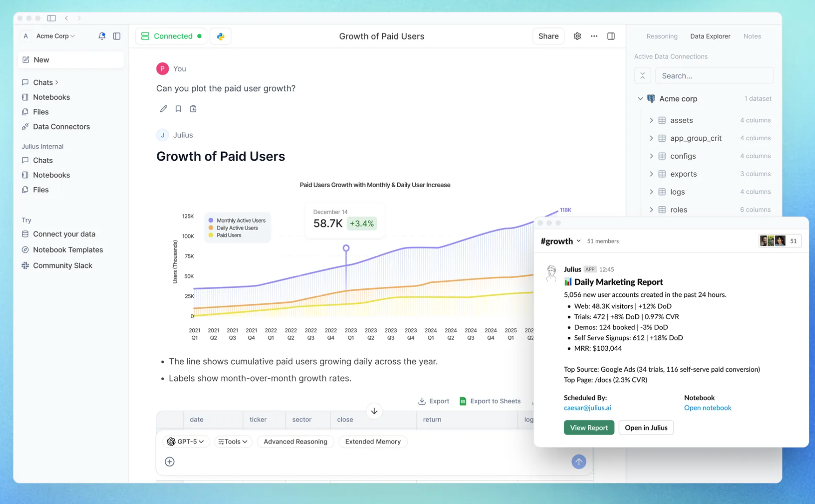Switch to the Notes tab
Image resolution: width=815 pixels, height=504 pixels.
752,36
